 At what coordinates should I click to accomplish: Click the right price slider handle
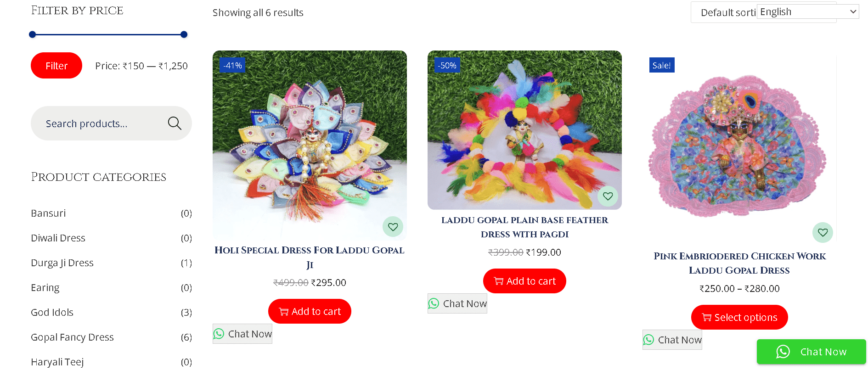click(184, 34)
